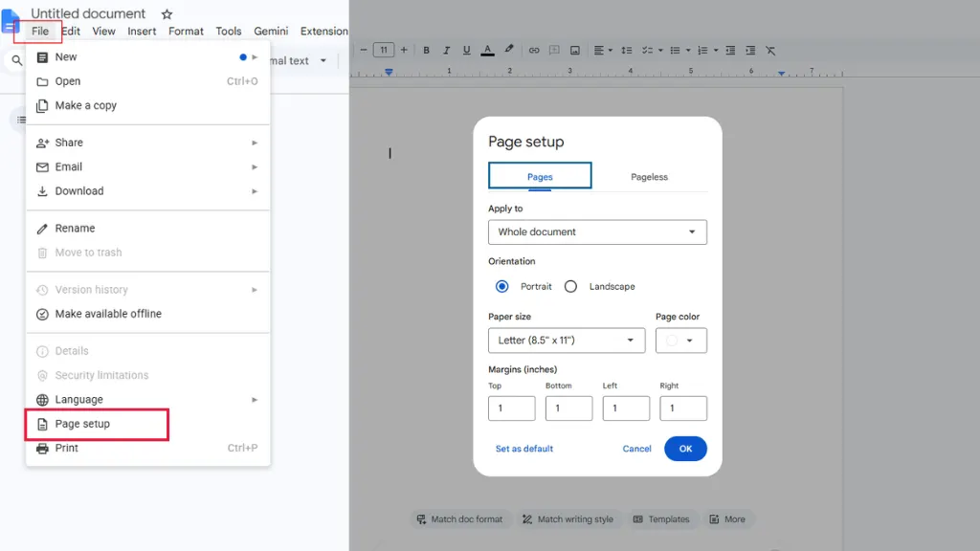The width and height of the screenshot is (980, 551).
Task: Expand the paragraph style text dropdown
Action: pyautogui.click(x=323, y=60)
